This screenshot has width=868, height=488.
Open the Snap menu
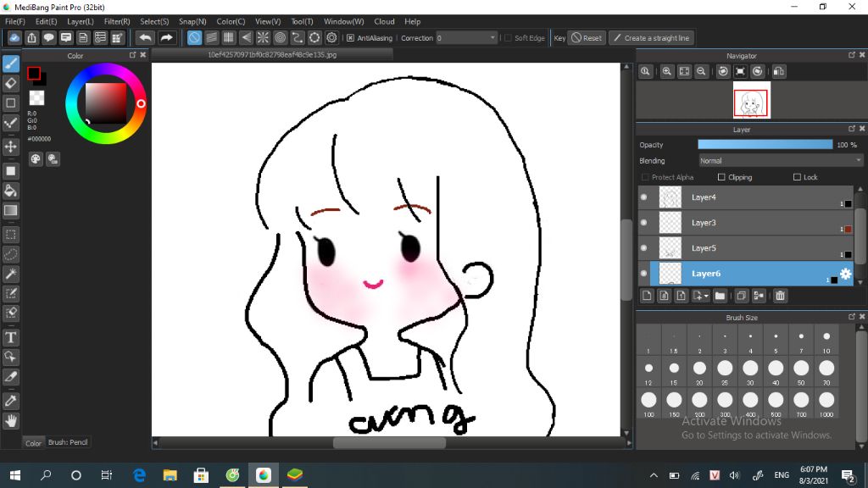pos(192,21)
